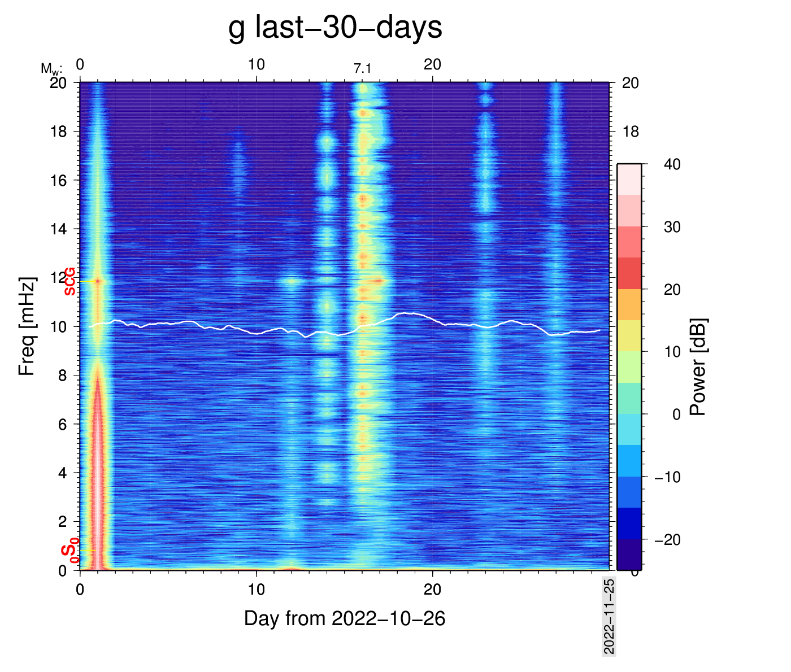Pick the dark navy bottom colorbar swatch
The width and height of the screenshot is (791, 672).
pyautogui.click(x=629, y=555)
